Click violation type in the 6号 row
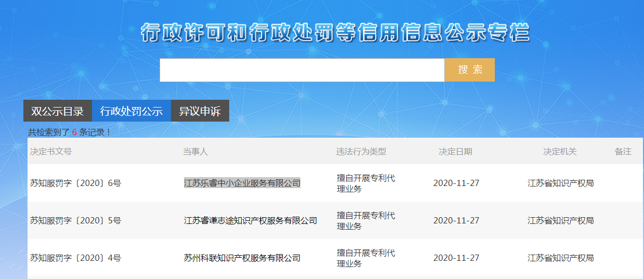 click(x=366, y=183)
